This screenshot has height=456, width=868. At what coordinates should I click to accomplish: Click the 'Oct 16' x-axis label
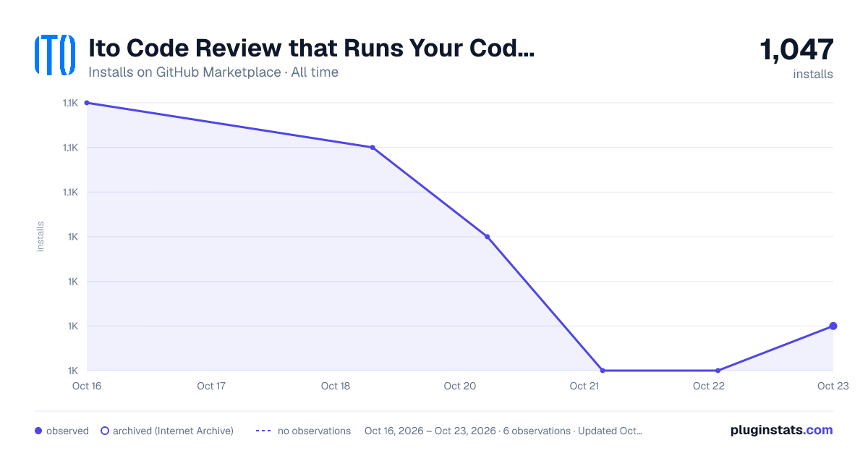tap(87, 387)
